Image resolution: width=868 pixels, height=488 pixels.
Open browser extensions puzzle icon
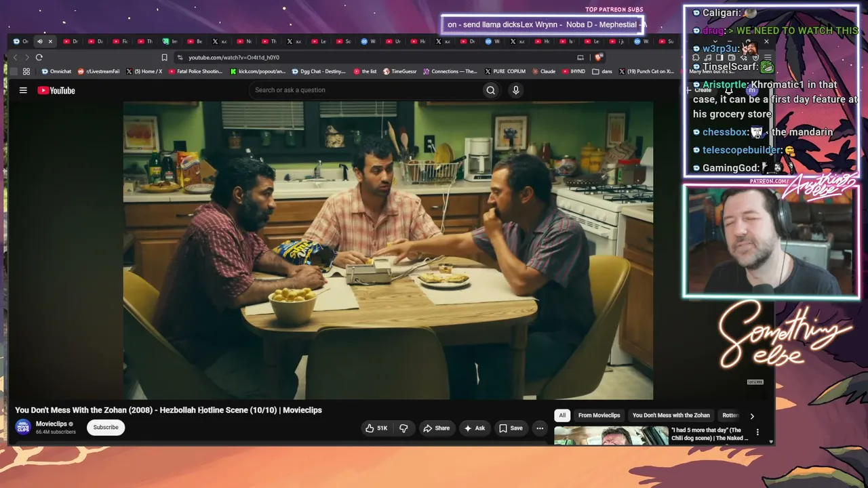[x=695, y=58]
